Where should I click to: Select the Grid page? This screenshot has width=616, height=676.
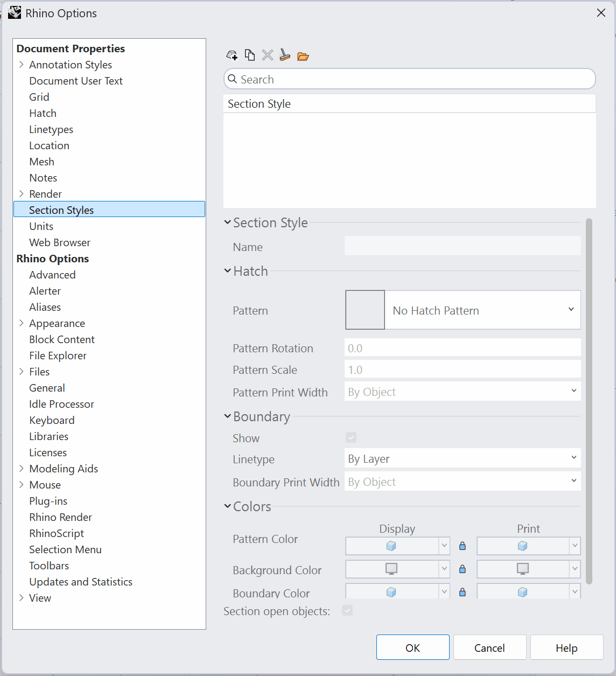pos(39,97)
